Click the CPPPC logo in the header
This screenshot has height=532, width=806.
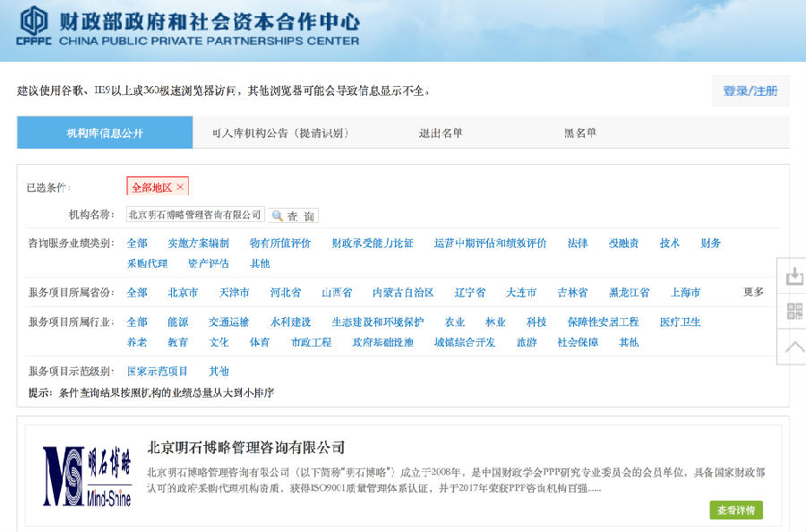(36, 26)
